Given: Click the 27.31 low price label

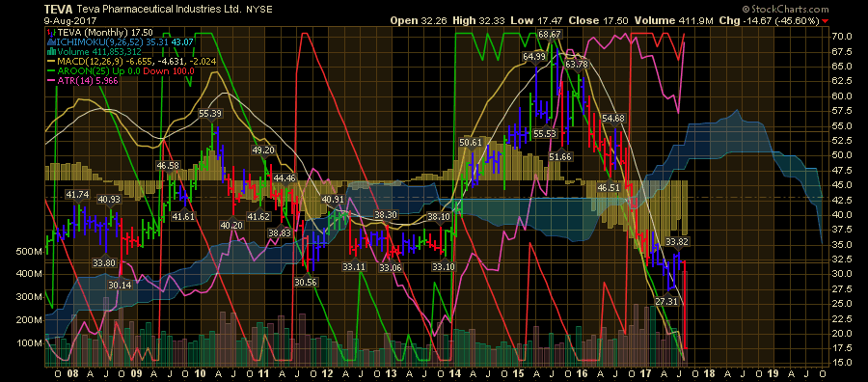Looking at the screenshot, I should (666, 302).
